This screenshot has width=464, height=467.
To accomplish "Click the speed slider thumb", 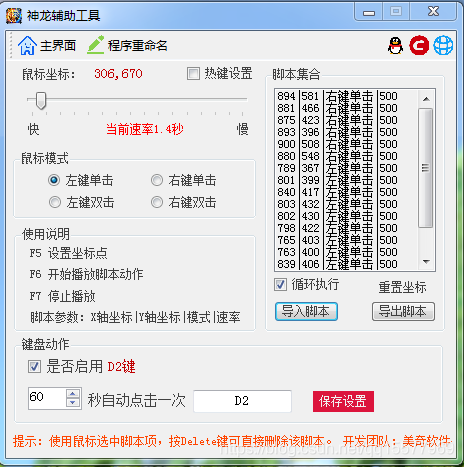I will pyautogui.click(x=41, y=101).
